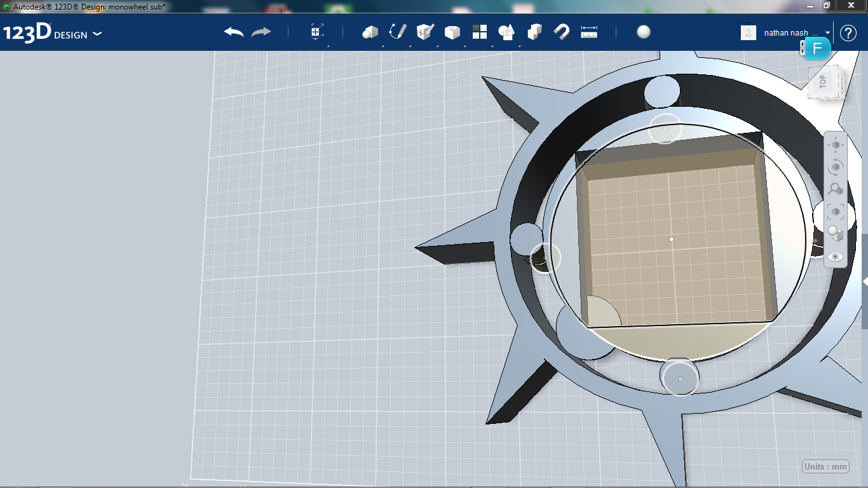Open the Construct tool menu
Image resolution: width=868 pixels, height=488 pixels.
[x=425, y=32]
